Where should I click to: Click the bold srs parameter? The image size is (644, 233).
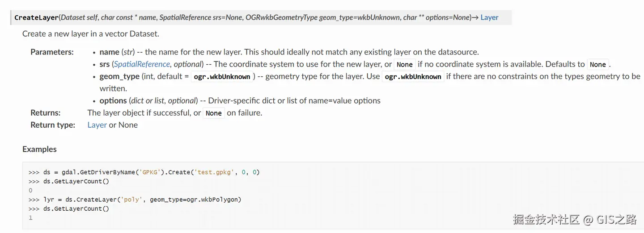tap(105, 64)
